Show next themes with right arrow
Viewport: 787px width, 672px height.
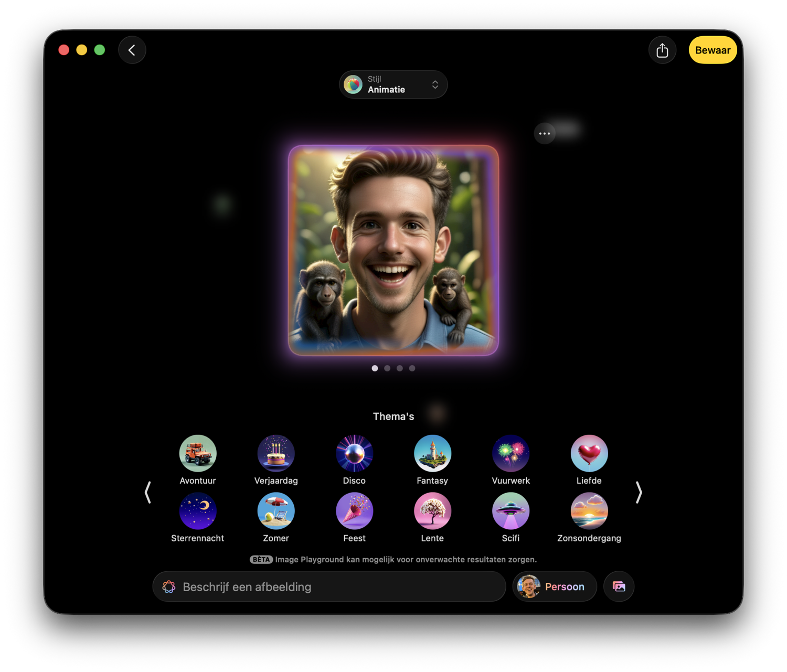639,493
